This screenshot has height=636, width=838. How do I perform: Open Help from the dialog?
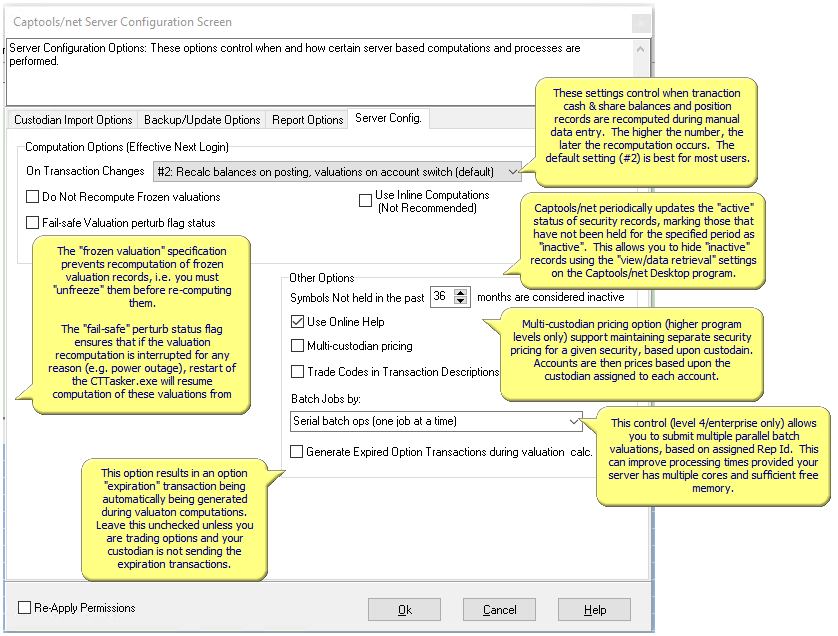[594, 609]
